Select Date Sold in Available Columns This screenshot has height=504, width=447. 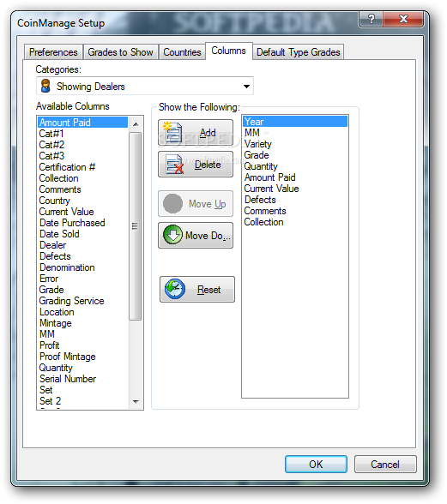pos(82,234)
